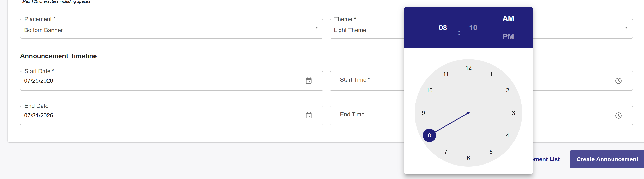Click the End Time clock icon
The height and width of the screenshot is (179, 644).
618,116
